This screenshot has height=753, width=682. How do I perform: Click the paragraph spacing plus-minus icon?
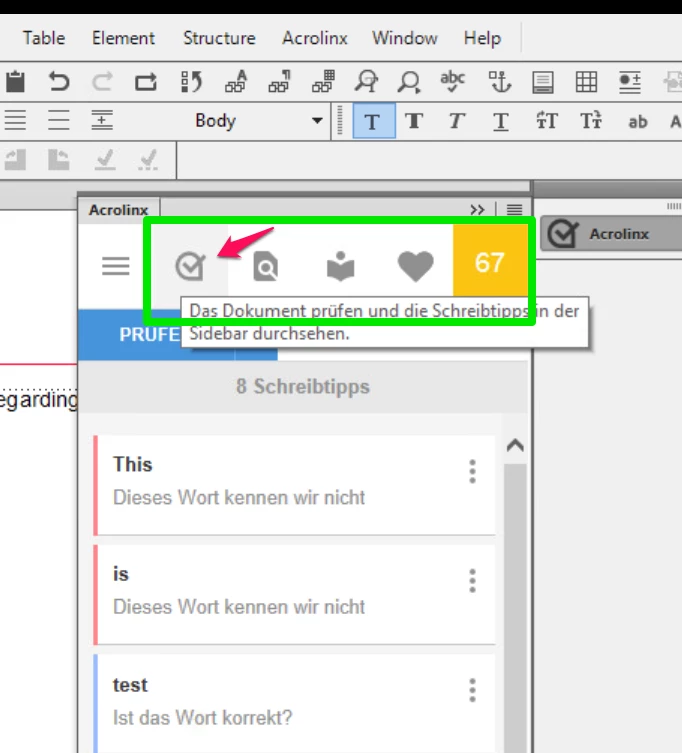pos(102,120)
